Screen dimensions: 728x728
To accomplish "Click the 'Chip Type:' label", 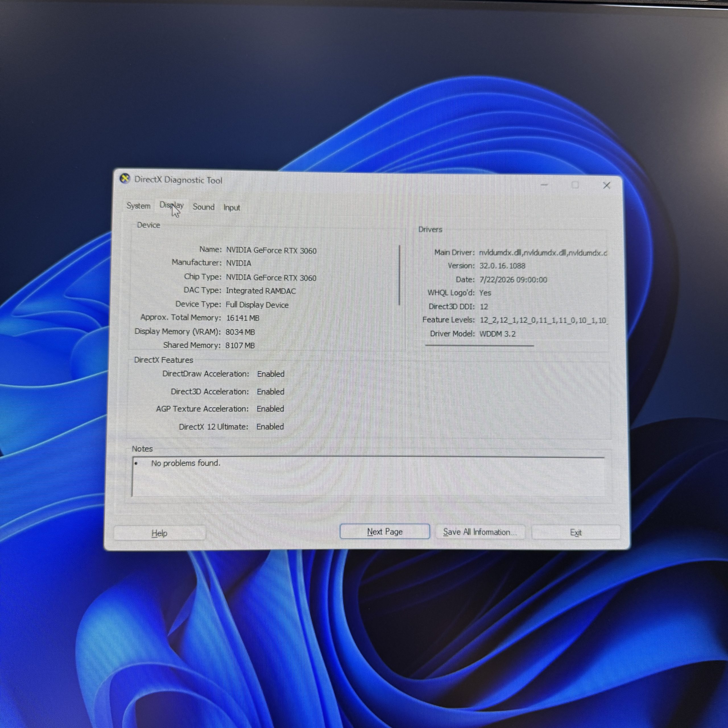I will (x=203, y=277).
